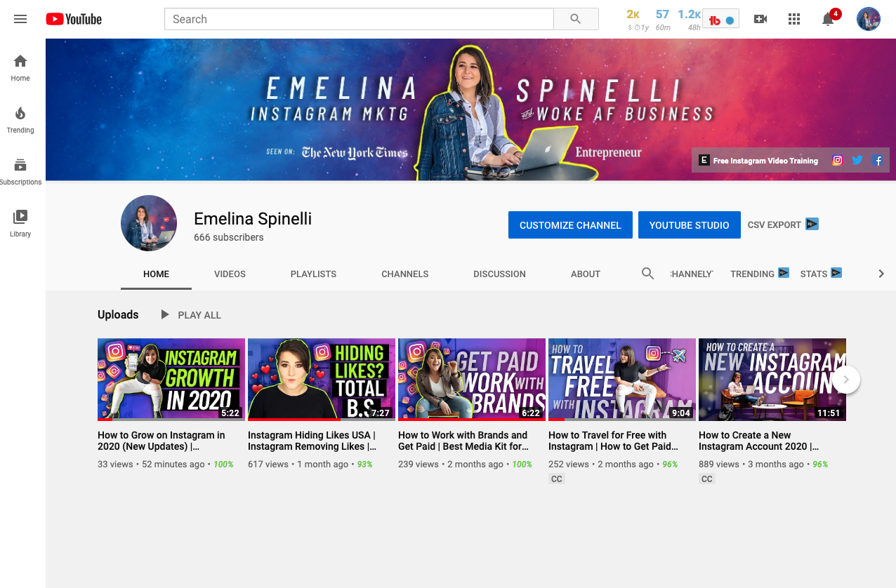Open Hiding Likes Total B.S. thumbnail

(x=322, y=380)
